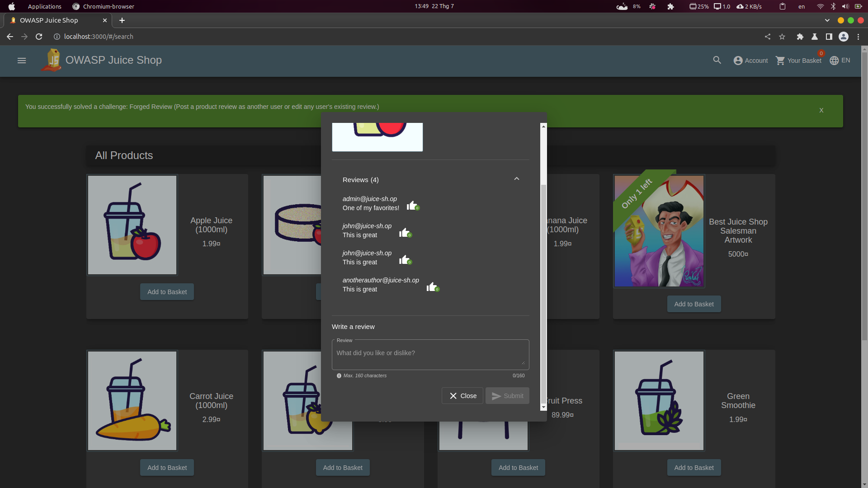Go forward in browser history
The height and width of the screenshot is (488, 868).
(24, 37)
